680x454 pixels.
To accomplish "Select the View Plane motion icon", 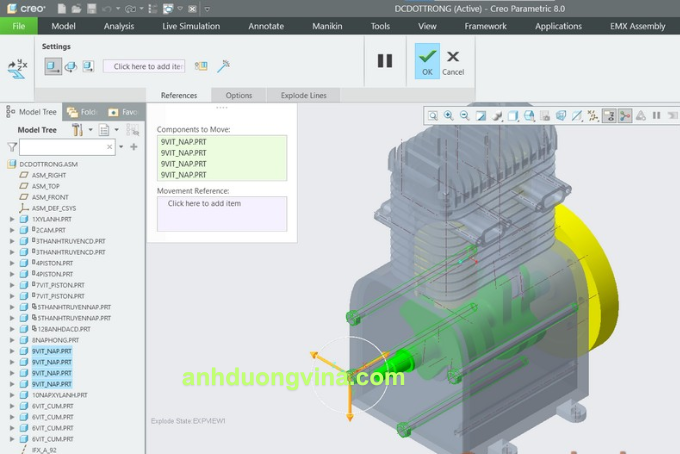I will 88,66.
